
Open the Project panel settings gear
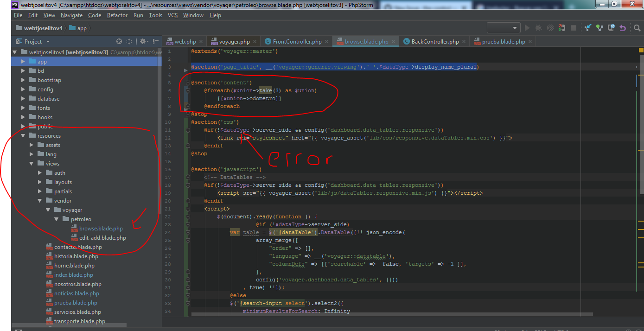pyautogui.click(x=143, y=41)
